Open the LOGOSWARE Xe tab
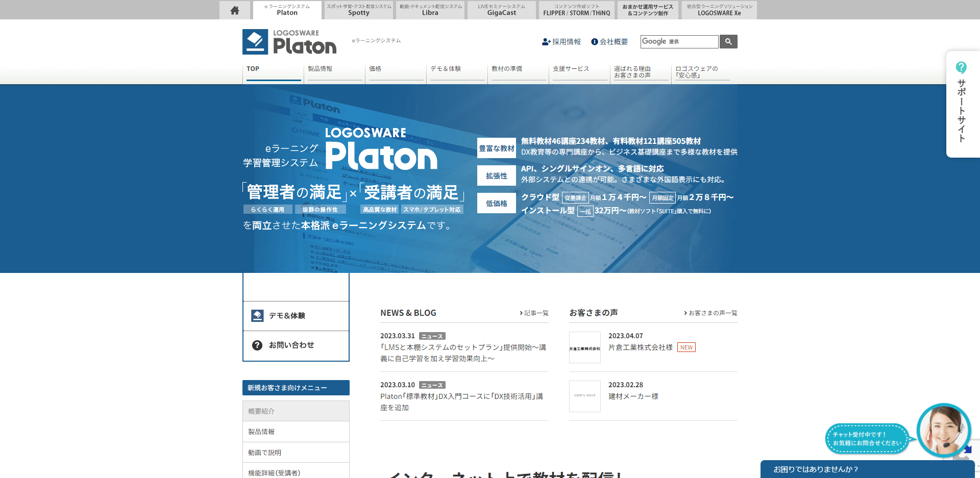The image size is (980, 478). [x=719, y=10]
